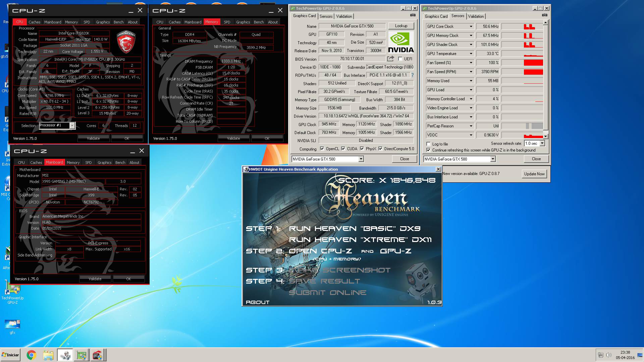Open the GPU selector dropdown in Sensors window
Viewport: 644px width, 362px height.
pyautogui.click(x=493, y=159)
